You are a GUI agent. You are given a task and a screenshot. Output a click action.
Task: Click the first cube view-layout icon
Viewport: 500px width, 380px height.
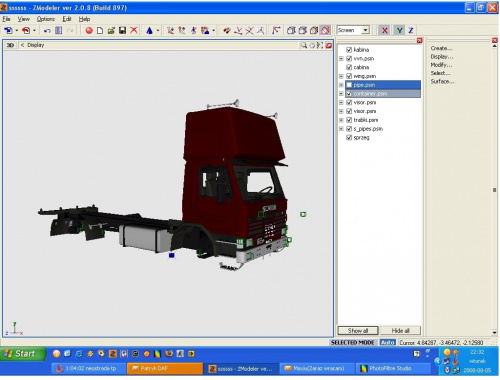pos(291,31)
